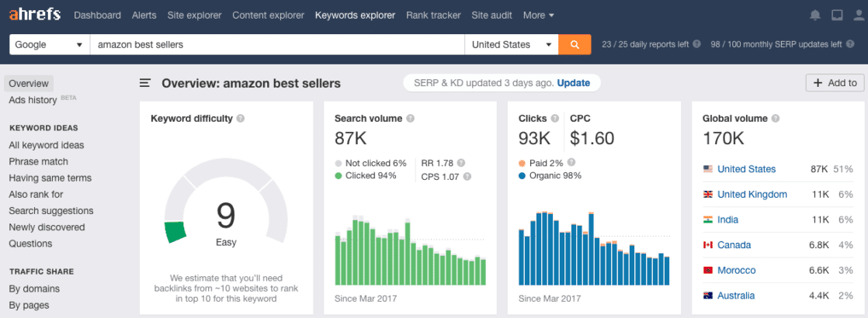Click the 170K global volume value
Image resolution: width=868 pixels, height=318 pixels.
coord(724,139)
